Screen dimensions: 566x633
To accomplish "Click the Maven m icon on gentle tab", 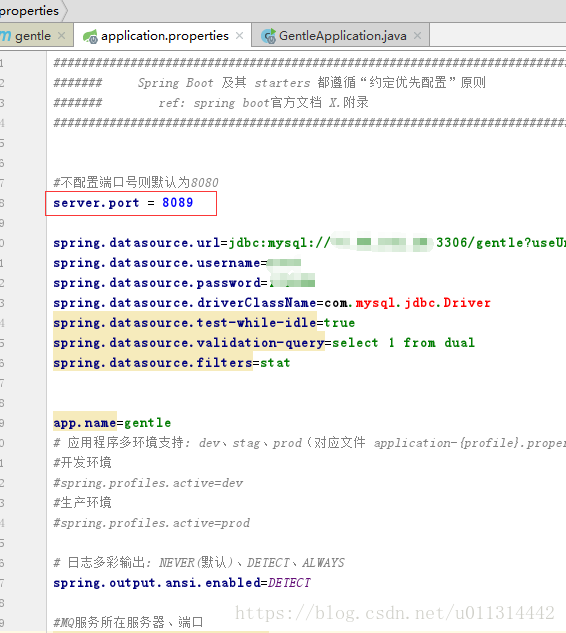I will tap(5, 36).
